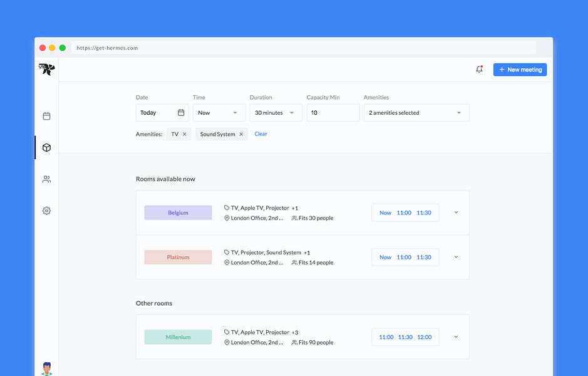Image resolution: width=588 pixels, height=376 pixels.
Task: Click the tag icon in Millenium row
Action: [x=227, y=332]
